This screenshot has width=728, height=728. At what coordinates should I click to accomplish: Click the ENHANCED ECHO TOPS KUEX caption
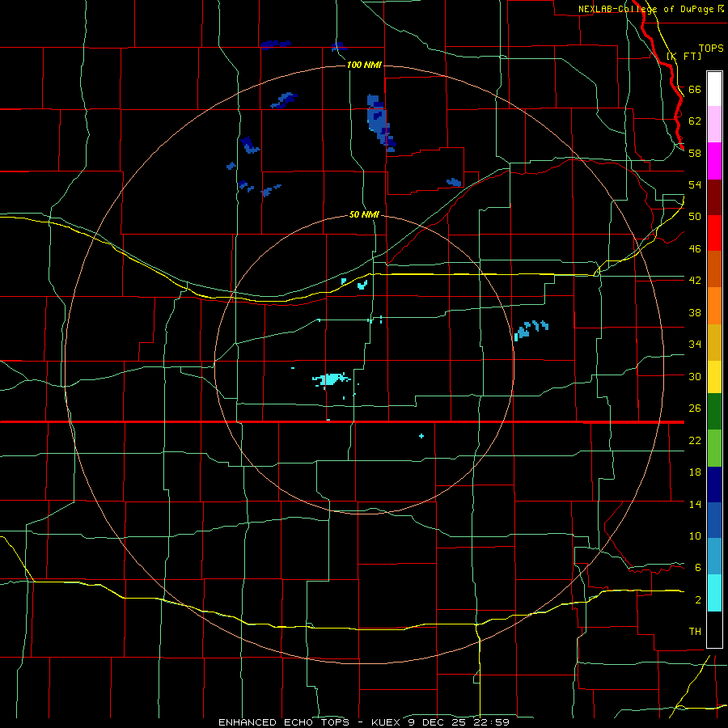coord(364,722)
